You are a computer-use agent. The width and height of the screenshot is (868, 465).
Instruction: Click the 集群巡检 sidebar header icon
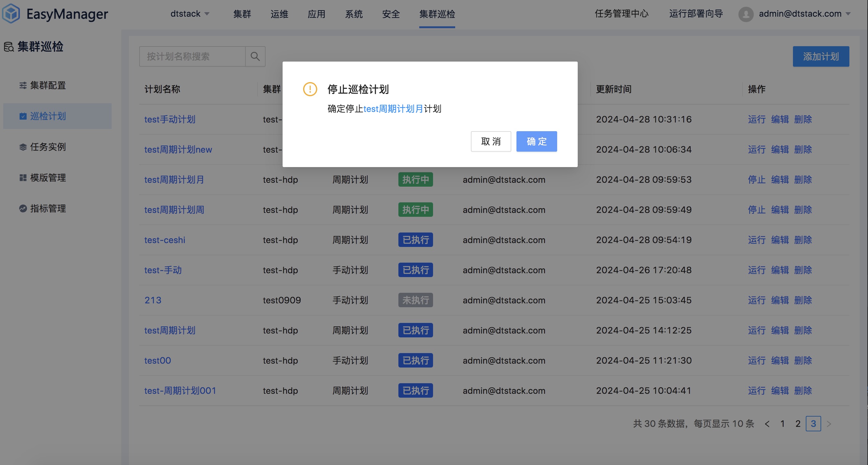[9, 46]
